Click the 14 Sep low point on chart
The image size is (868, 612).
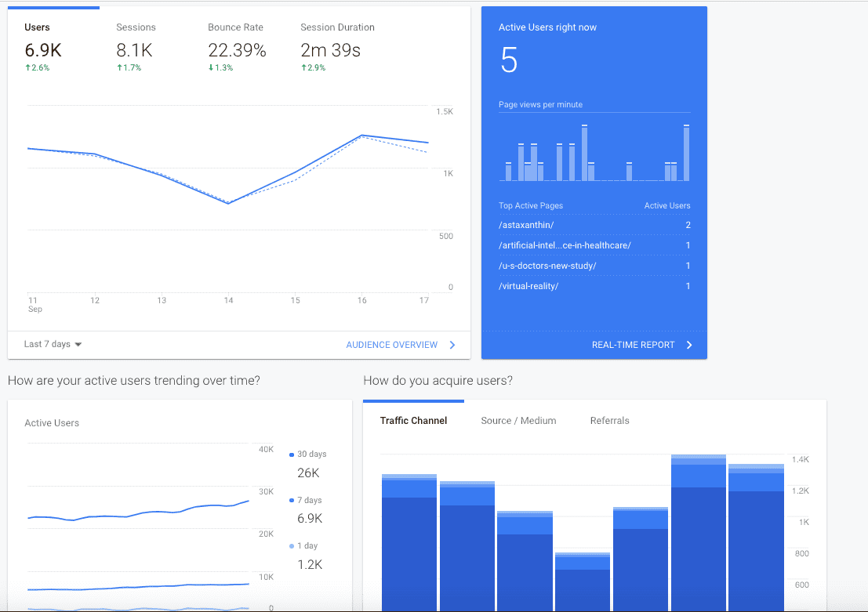click(228, 203)
